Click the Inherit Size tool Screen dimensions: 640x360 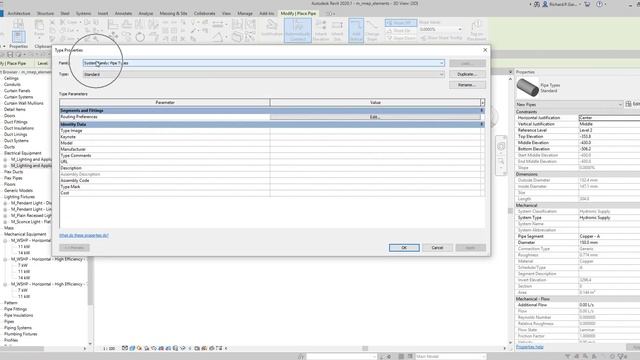[x=337, y=30]
